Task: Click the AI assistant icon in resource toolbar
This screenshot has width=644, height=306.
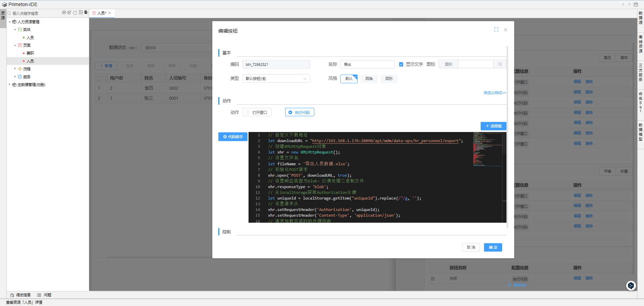Action: pyautogui.click(x=64, y=12)
